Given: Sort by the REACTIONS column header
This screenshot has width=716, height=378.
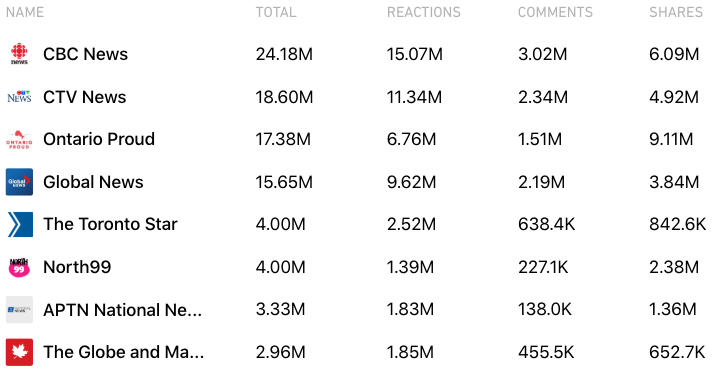Looking at the screenshot, I should pos(424,12).
